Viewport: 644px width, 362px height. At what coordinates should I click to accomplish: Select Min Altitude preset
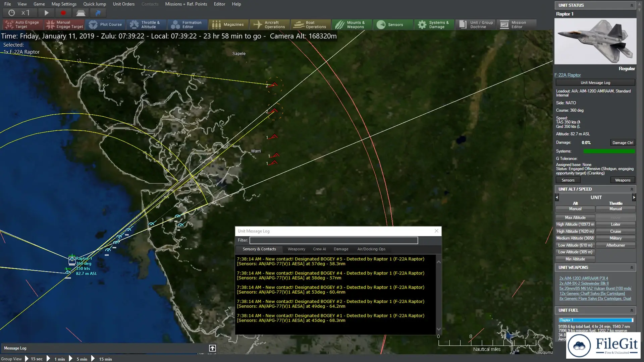pos(575,259)
